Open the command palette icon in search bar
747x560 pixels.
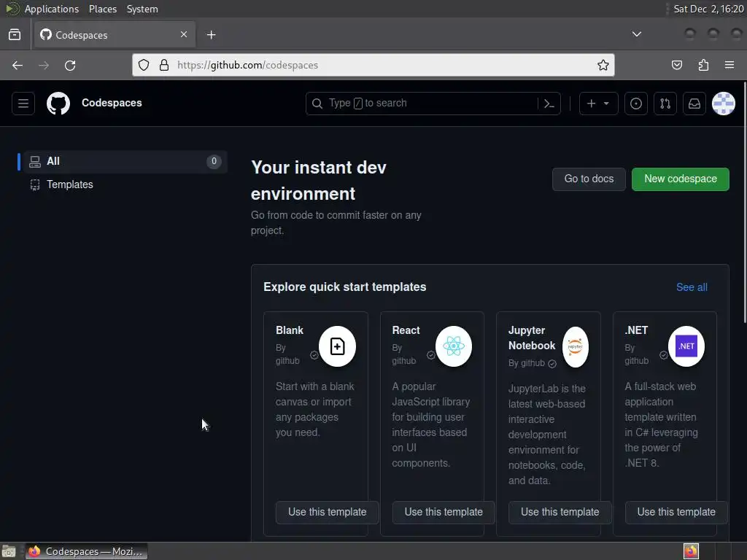coord(549,104)
